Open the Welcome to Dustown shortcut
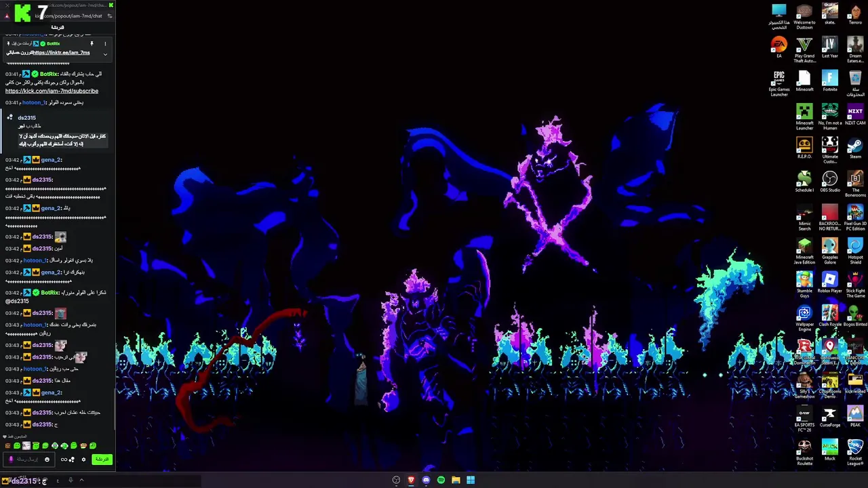 pos(804,16)
